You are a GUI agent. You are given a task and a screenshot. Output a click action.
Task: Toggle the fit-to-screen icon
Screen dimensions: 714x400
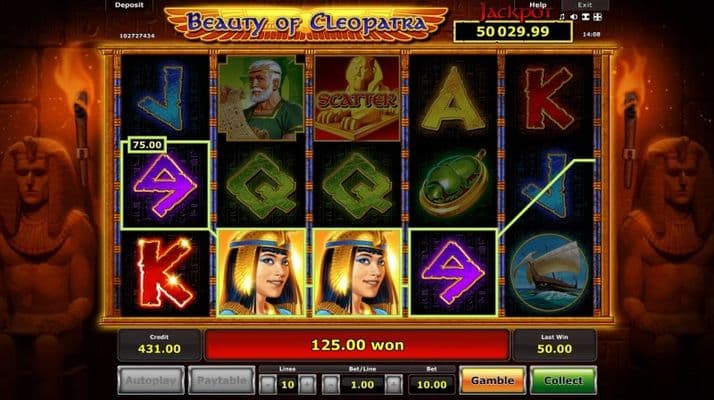tap(586, 17)
